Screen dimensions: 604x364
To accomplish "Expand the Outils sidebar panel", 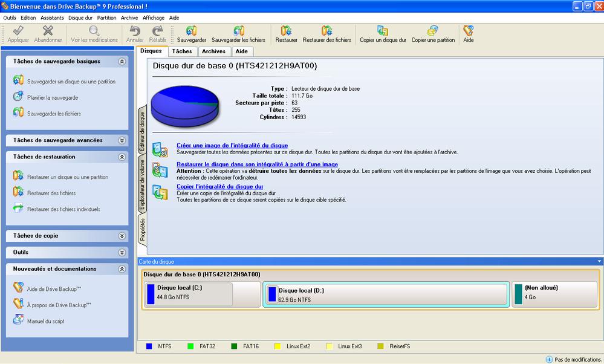I will [x=122, y=253].
